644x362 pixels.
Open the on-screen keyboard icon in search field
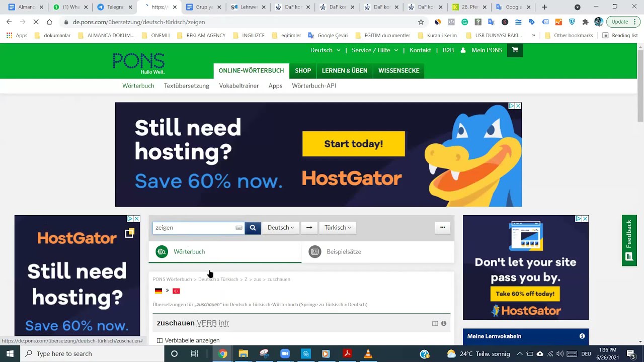pyautogui.click(x=239, y=228)
